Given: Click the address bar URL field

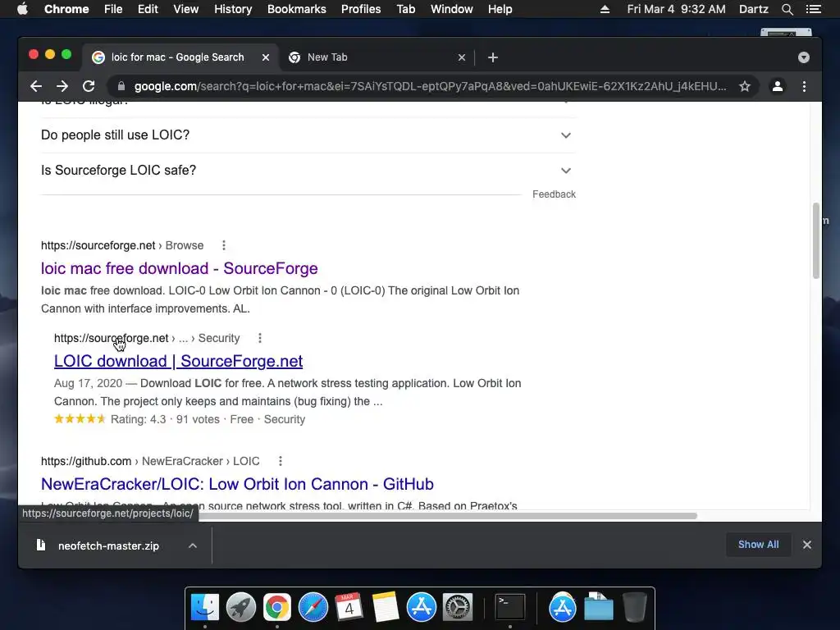Looking at the screenshot, I should [x=430, y=86].
